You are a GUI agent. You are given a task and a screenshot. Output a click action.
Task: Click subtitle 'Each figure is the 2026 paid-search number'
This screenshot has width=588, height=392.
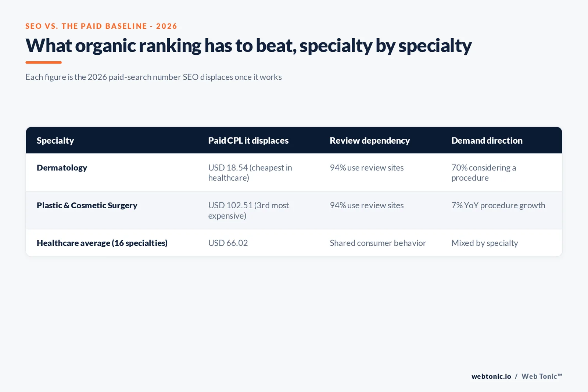tap(154, 77)
